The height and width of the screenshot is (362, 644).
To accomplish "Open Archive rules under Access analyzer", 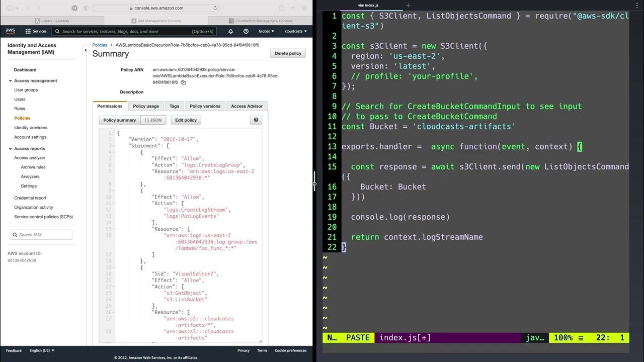I will tap(33, 167).
